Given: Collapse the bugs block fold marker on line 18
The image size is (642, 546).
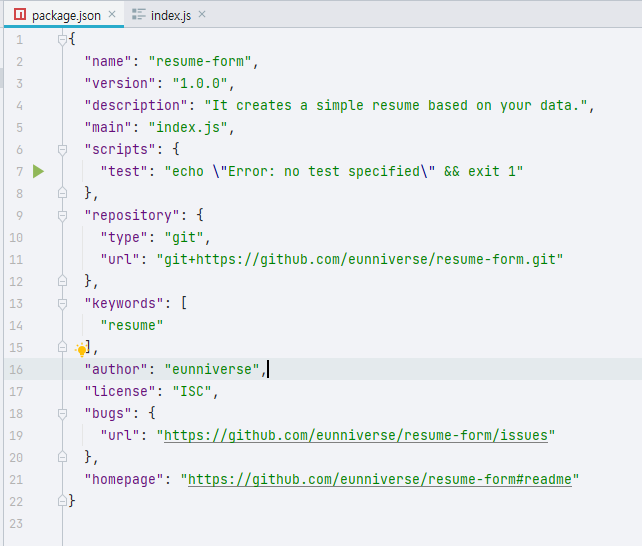Looking at the screenshot, I should (62, 413).
